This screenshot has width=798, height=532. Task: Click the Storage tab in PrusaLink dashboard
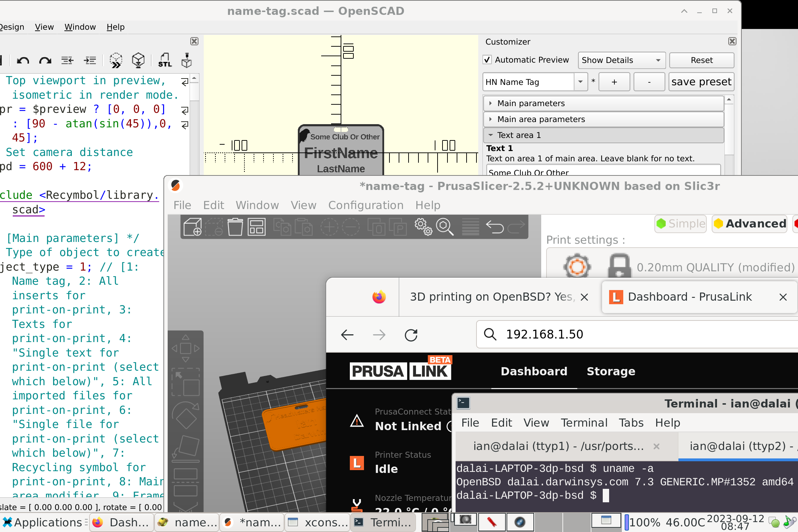pyautogui.click(x=611, y=371)
